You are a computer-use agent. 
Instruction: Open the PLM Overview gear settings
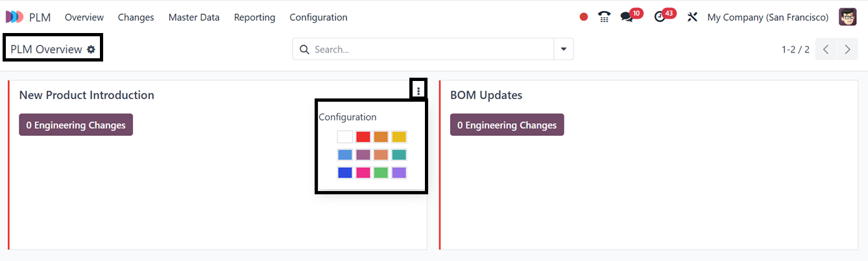(91, 49)
